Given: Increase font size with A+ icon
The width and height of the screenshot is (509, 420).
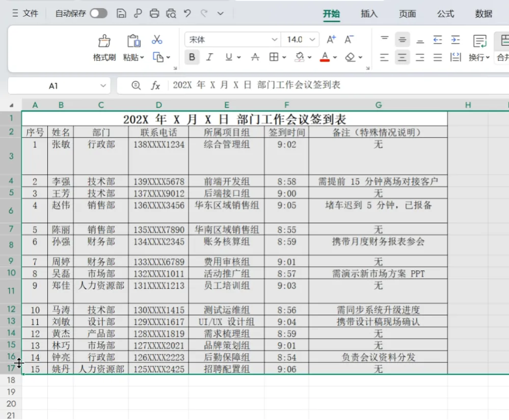Looking at the screenshot, I should click(331, 40).
